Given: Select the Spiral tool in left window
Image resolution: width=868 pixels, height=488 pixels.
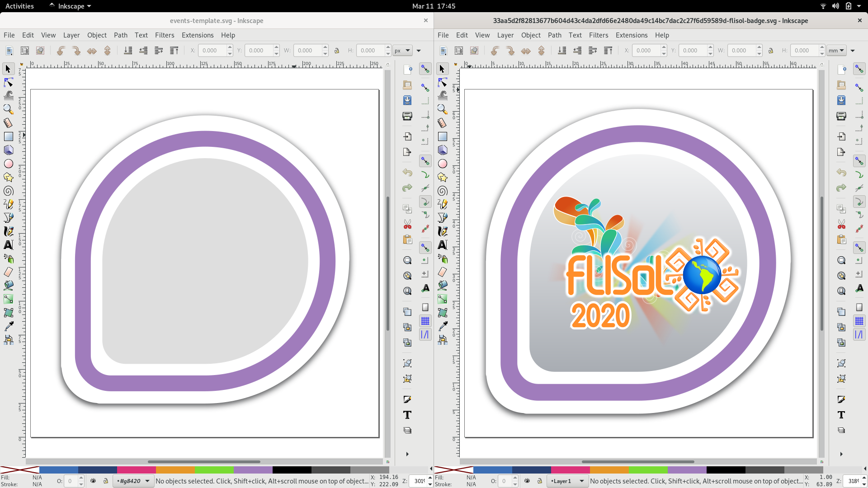Looking at the screenshot, I should [x=8, y=191].
